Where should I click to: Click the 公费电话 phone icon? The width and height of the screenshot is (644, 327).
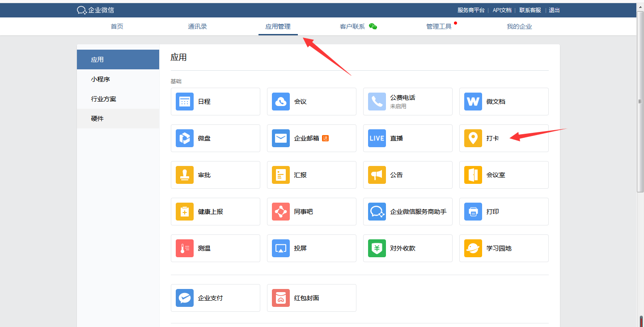click(x=377, y=102)
